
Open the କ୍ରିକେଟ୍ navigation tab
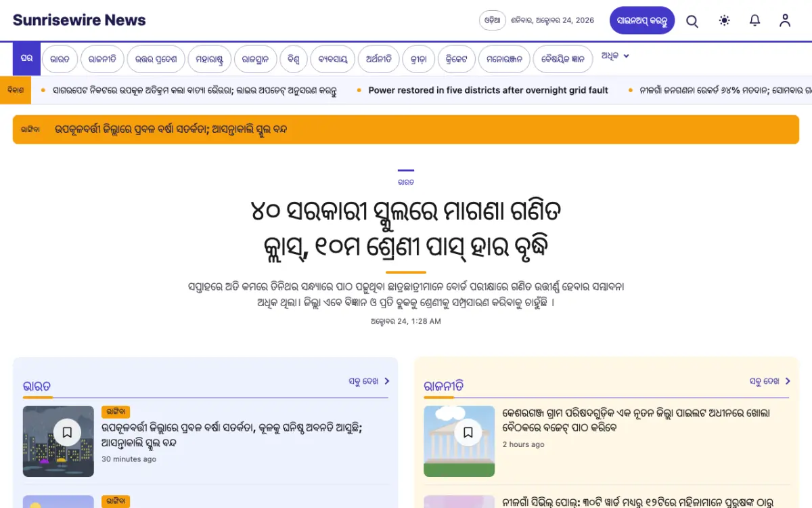[x=457, y=59]
